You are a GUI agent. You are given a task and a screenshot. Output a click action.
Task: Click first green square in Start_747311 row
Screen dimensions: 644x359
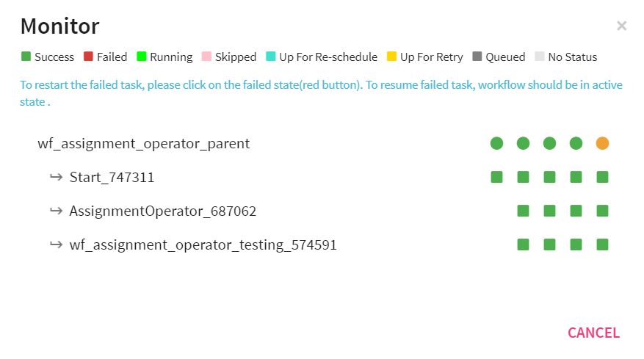click(x=496, y=177)
